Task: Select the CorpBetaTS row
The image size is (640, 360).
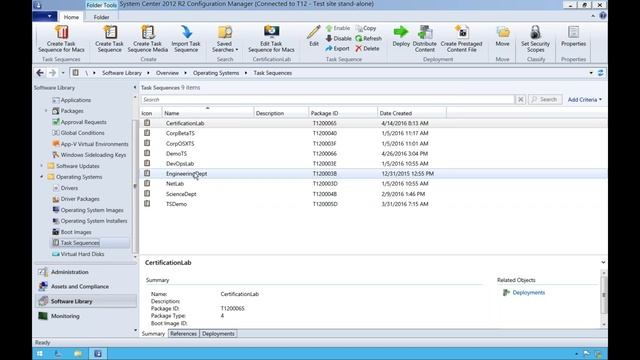Action: click(x=373, y=133)
